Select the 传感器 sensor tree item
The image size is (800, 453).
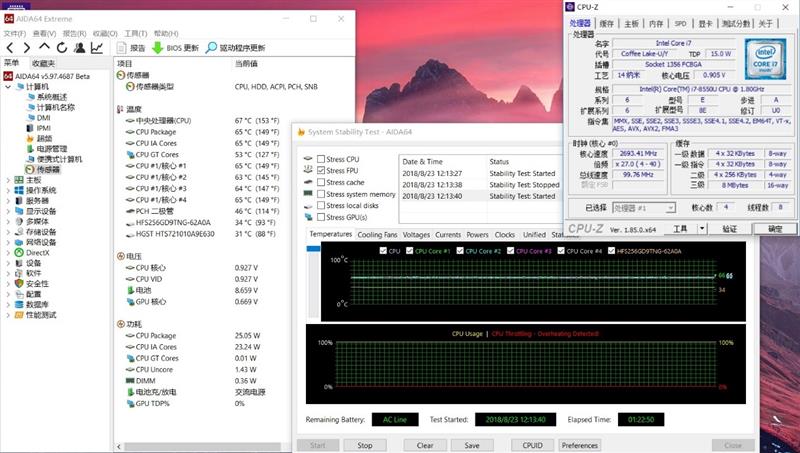48,169
